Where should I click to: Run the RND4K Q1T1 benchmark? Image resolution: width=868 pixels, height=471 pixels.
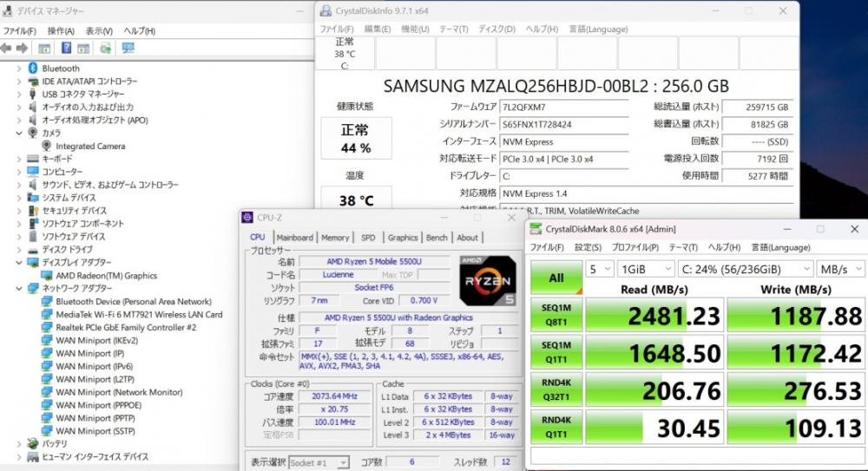[556, 427]
